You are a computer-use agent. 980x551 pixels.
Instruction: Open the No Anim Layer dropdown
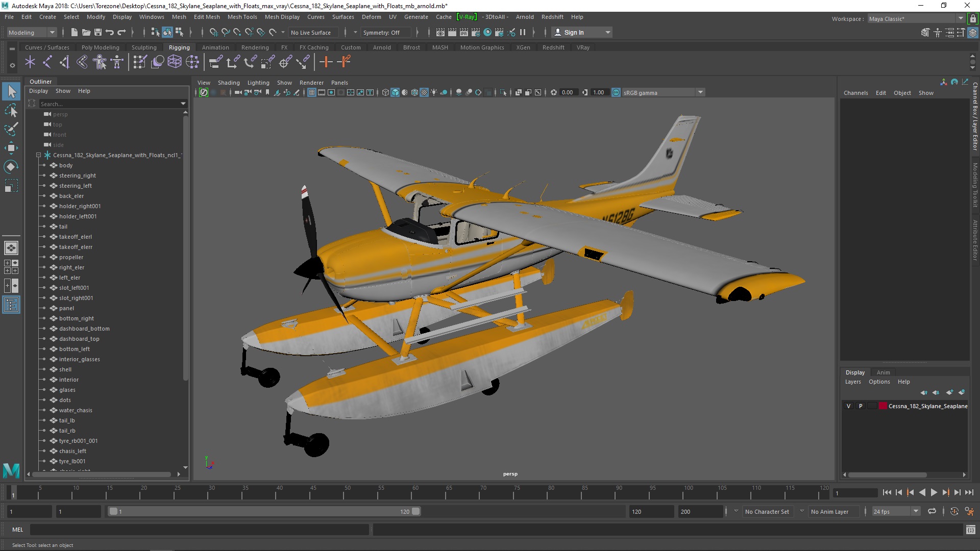[802, 511]
